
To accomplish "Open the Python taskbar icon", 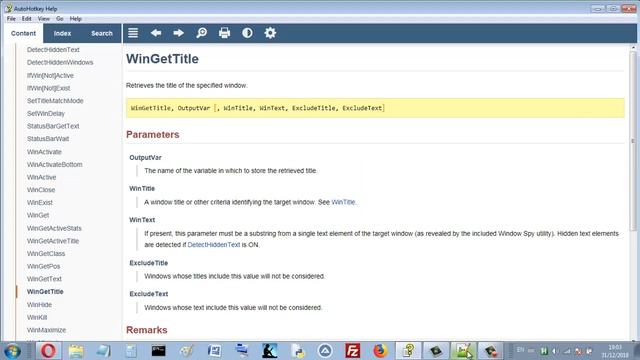I will [x=297, y=351].
